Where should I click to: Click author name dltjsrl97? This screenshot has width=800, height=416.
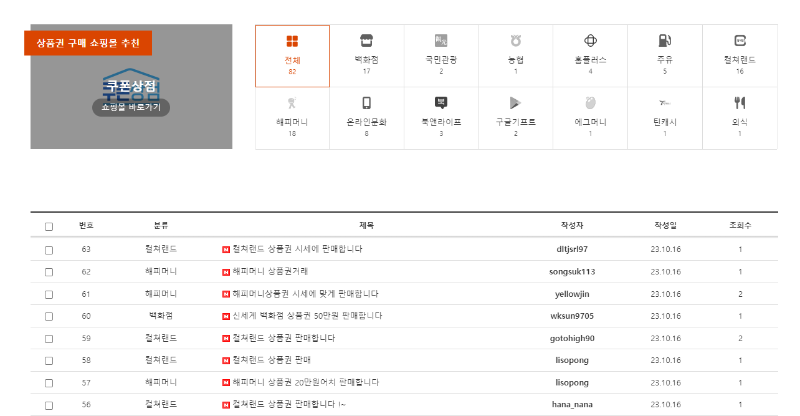coord(572,249)
